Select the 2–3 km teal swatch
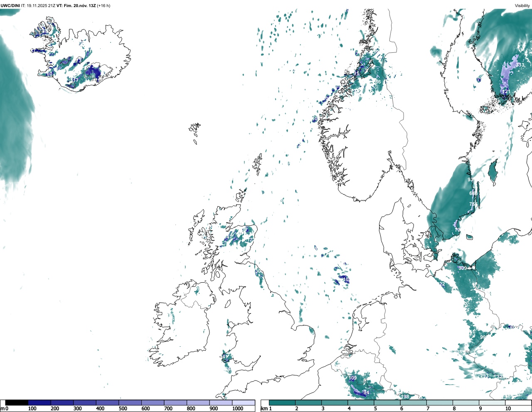The width and height of the screenshot is (532, 412). coord(308,402)
